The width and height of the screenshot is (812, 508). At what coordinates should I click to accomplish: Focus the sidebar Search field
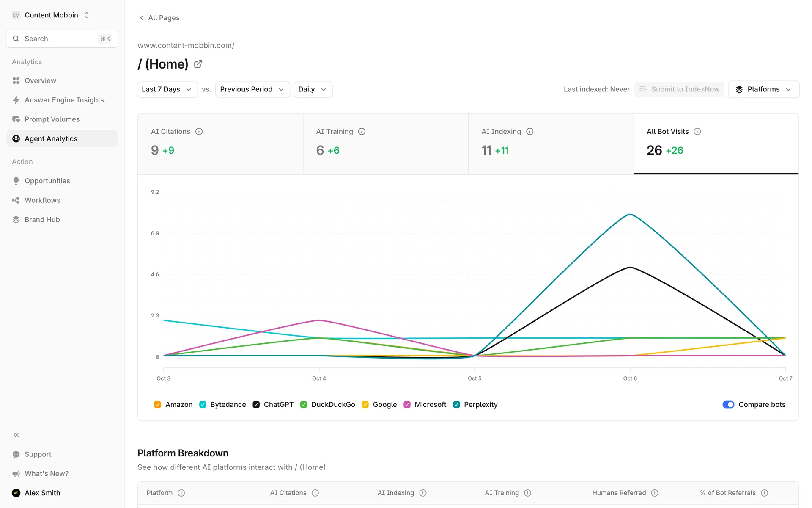click(x=62, y=39)
